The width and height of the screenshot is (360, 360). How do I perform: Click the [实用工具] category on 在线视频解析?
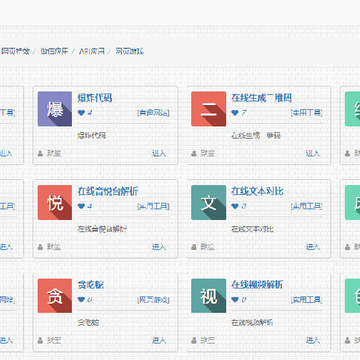(306, 300)
